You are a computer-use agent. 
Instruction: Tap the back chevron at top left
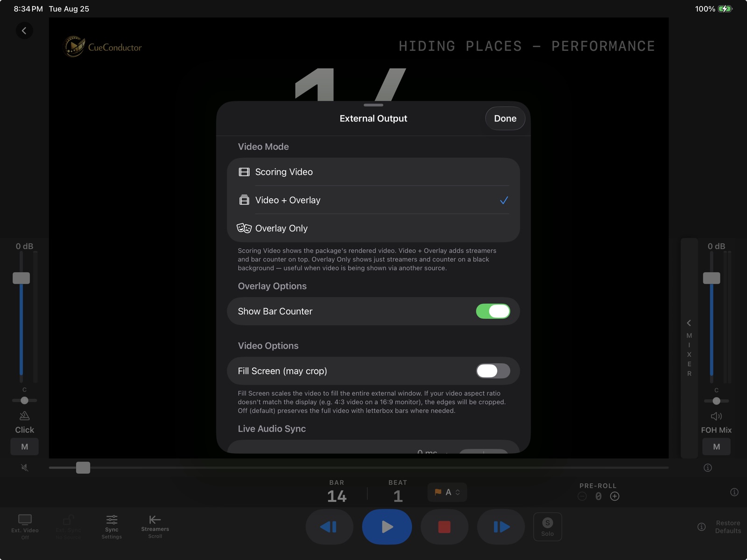[x=24, y=31]
